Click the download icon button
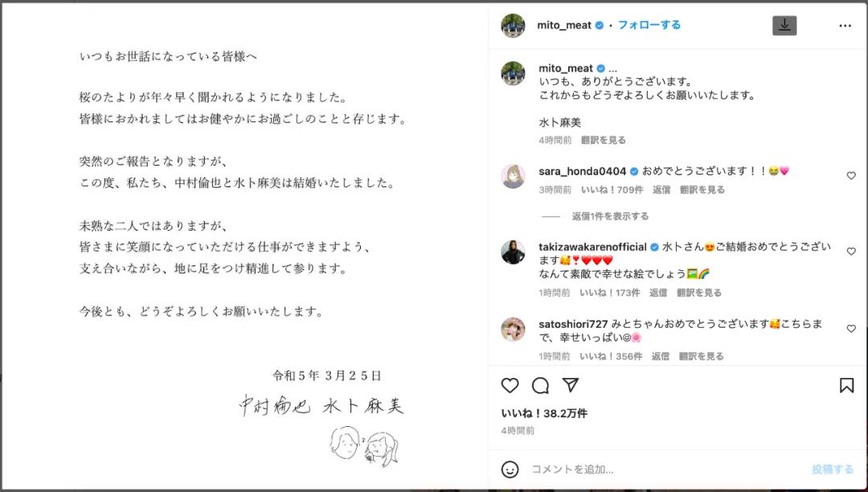868x492 pixels. 784,26
